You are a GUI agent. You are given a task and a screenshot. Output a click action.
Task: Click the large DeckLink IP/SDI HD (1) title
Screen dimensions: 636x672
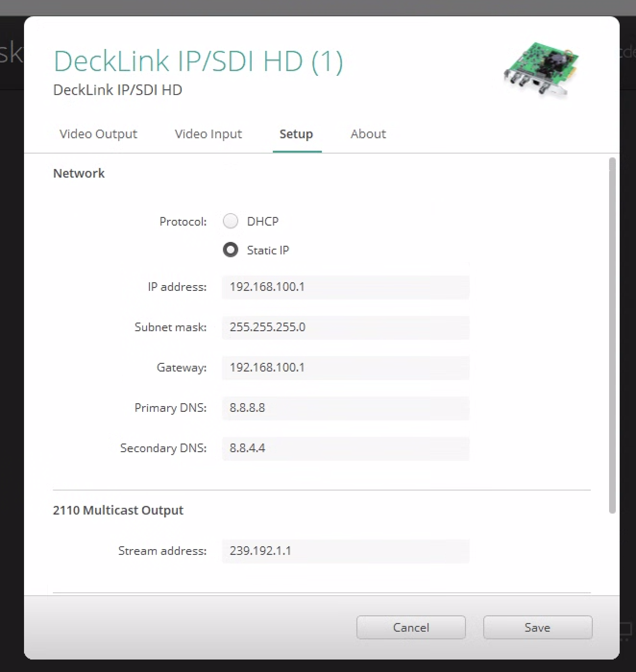198,61
